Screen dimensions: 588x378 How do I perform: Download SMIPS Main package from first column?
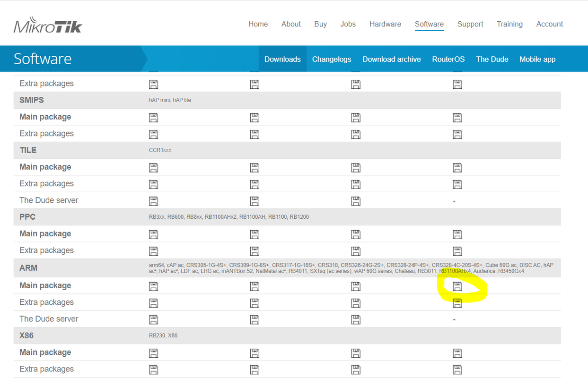pos(153,117)
